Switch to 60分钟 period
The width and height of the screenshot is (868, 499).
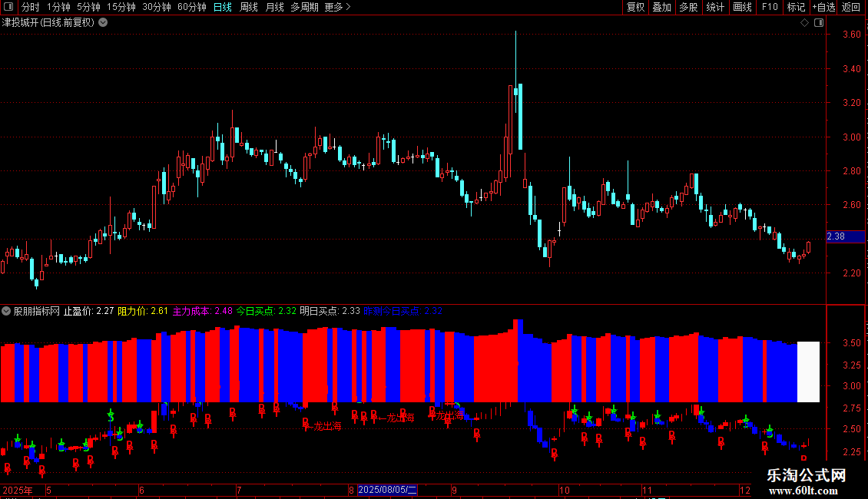pos(192,7)
